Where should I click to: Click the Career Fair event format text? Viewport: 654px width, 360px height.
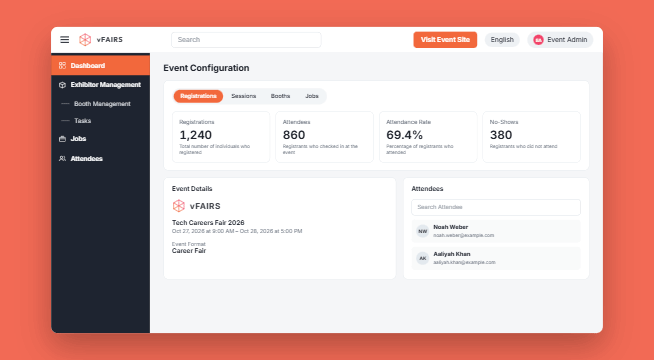pos(189,251)
